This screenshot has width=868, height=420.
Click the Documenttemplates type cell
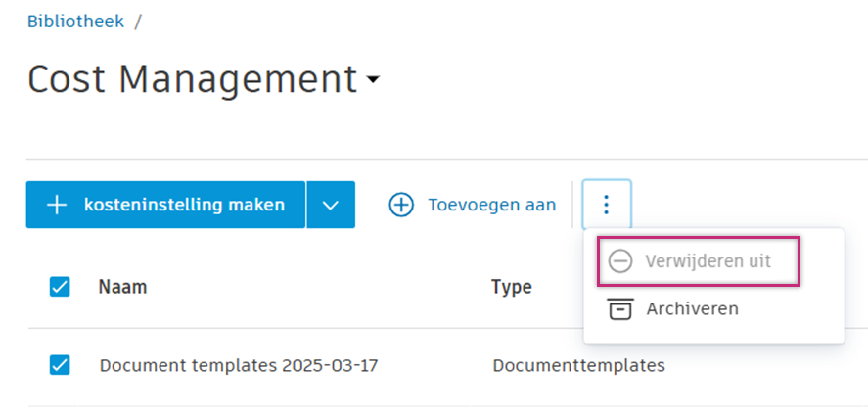coord(578,366)
